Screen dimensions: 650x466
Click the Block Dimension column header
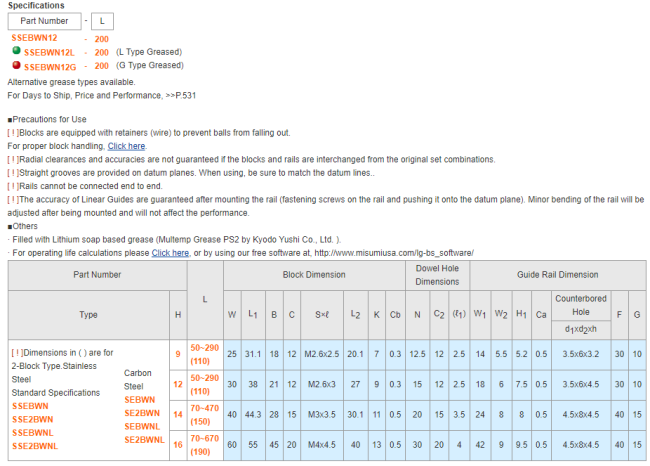click(312, 273)
